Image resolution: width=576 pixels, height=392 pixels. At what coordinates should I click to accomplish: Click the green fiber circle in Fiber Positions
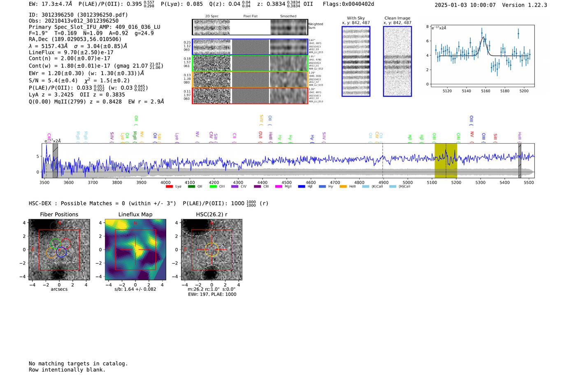tap(55, 243)
